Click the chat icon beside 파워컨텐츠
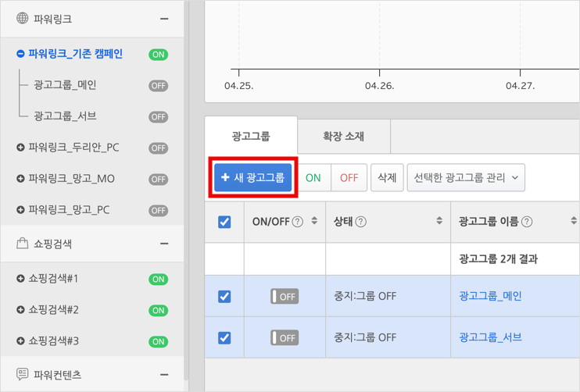The image size is (580, 392). point(22,374)
